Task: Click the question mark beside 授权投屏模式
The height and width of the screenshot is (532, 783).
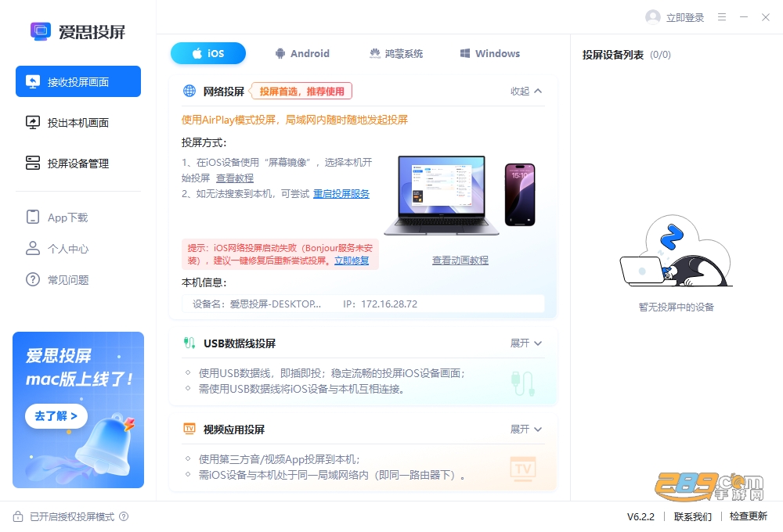Action: pos(124,516)
